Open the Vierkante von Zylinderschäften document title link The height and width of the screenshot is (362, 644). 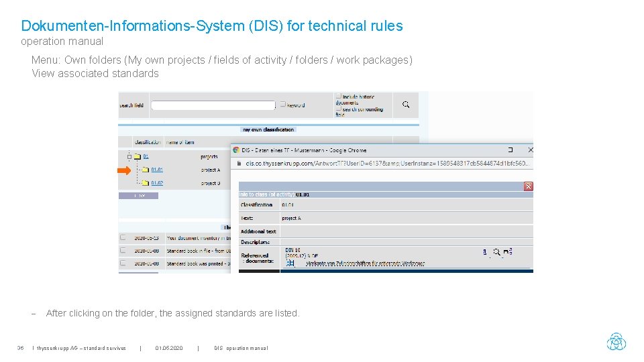point(365,263)
